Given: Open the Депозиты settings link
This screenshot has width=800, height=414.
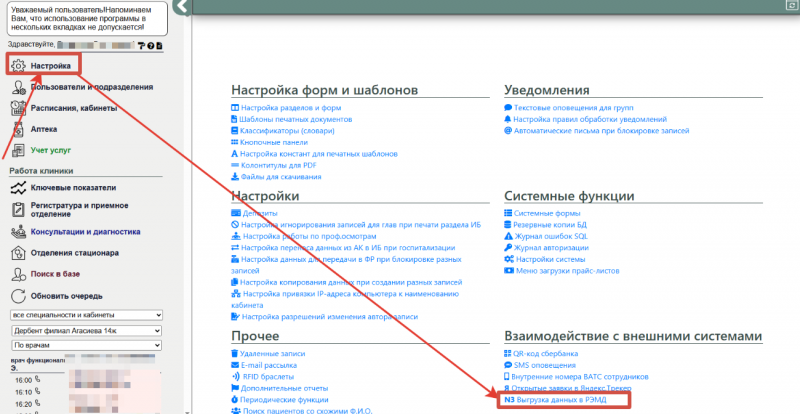Looking at the screenshot, I should tap(260, 213).
